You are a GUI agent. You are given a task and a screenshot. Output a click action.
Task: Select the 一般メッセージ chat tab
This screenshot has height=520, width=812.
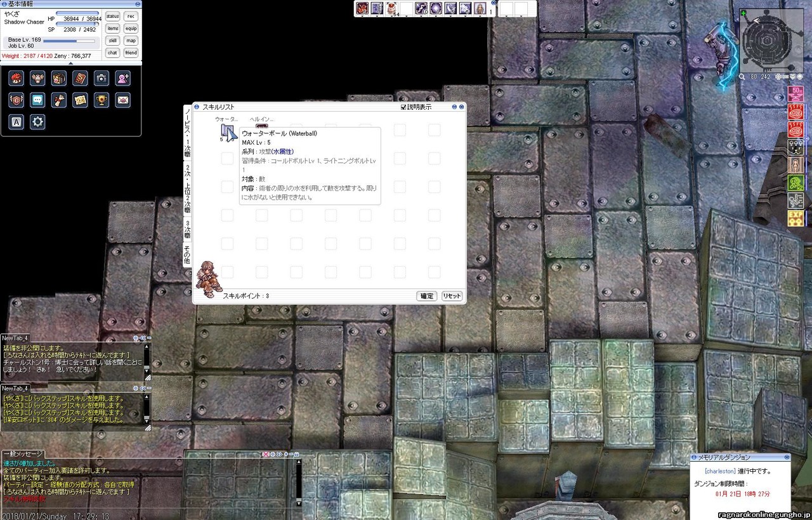(23, 454)
